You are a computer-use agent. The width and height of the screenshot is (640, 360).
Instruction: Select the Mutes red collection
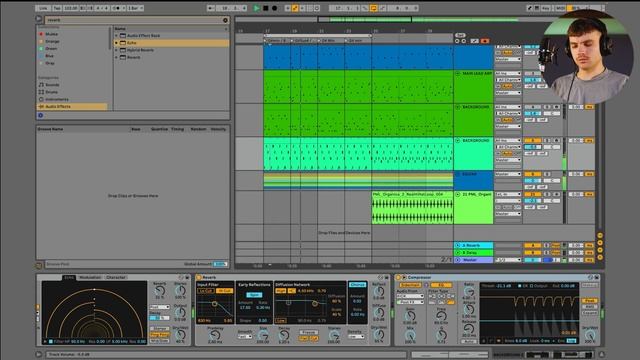point(51,34)
